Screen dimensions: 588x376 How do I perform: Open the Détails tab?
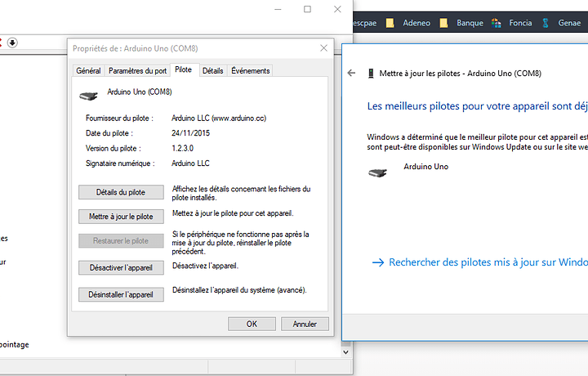tap(212, 70)
